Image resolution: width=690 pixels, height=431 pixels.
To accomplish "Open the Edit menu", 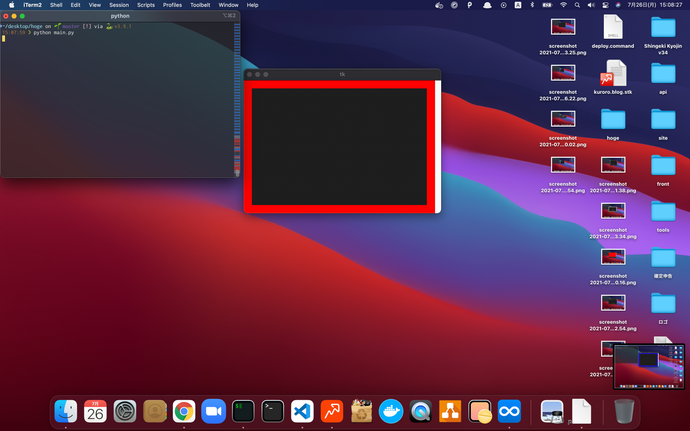I will [76, 5].
